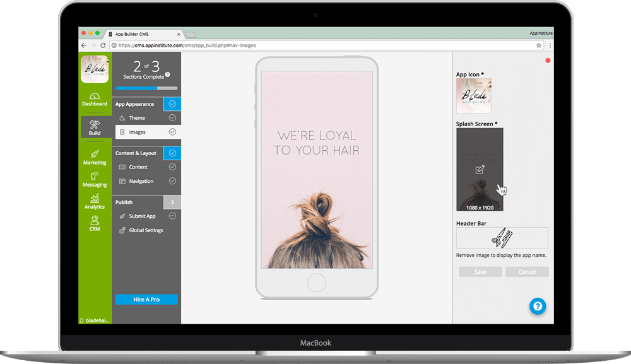Open the Dashboard section

point(95,99)
